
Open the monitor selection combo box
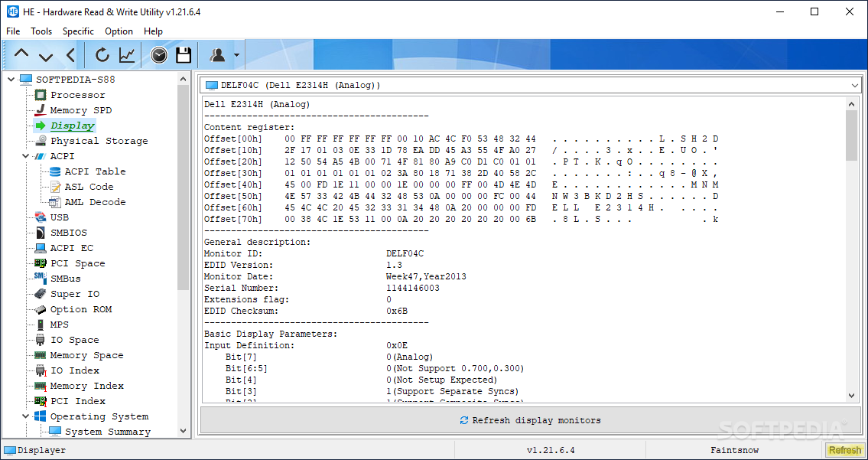point(530,86)
